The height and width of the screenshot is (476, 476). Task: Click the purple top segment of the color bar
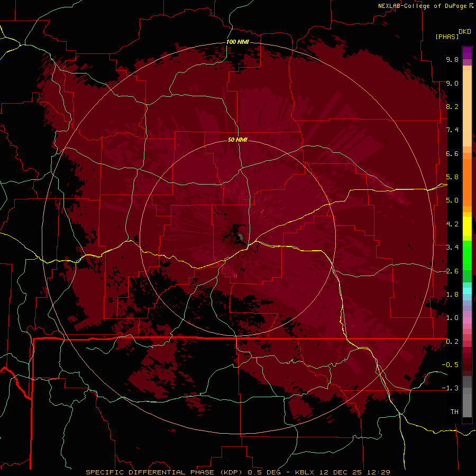tap(467, 53)
